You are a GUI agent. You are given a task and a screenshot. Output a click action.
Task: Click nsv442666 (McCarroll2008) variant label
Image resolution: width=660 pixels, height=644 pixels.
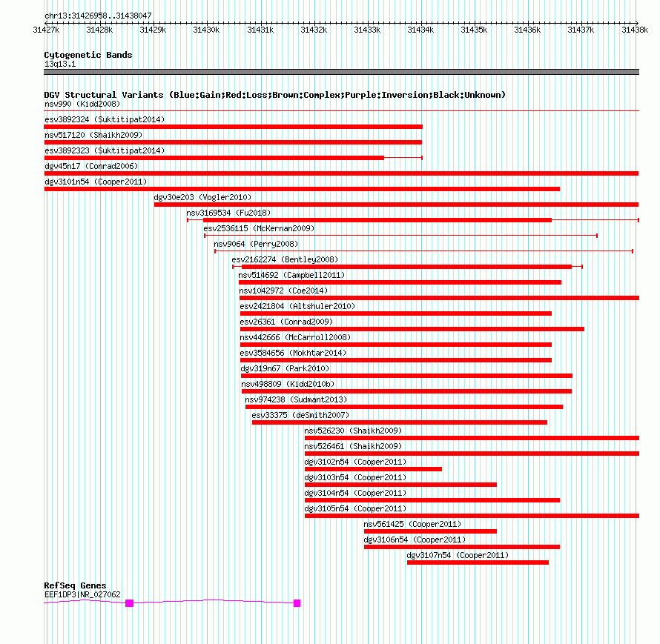pyautogui.click(x=295, y=337)
